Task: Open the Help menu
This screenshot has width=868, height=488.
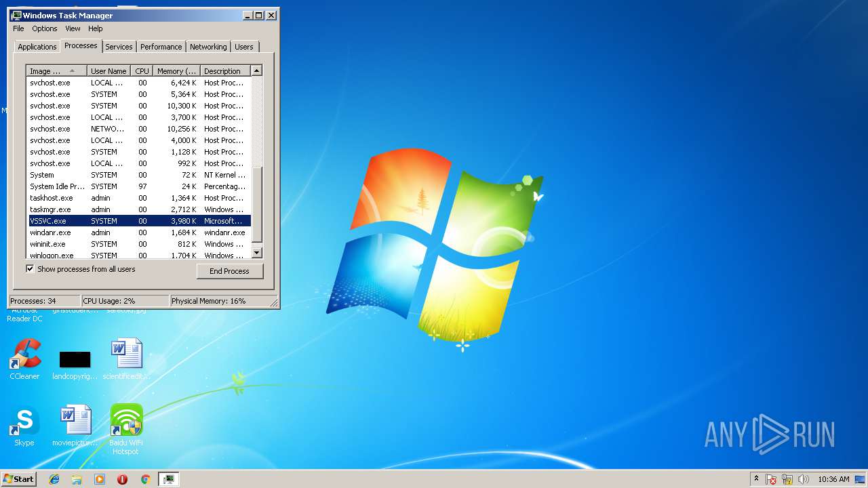Action: [96, 28]
